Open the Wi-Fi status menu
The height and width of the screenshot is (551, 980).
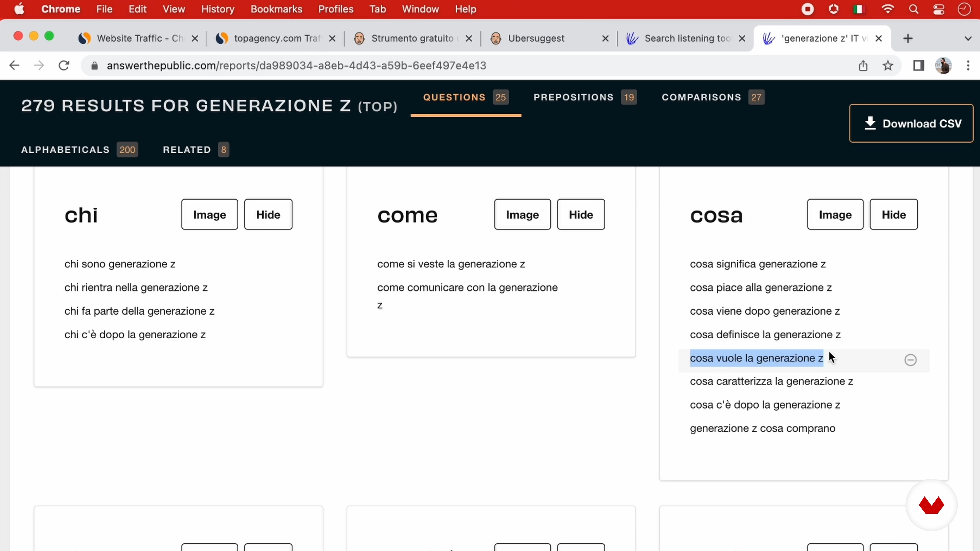[x=888, y=9]
